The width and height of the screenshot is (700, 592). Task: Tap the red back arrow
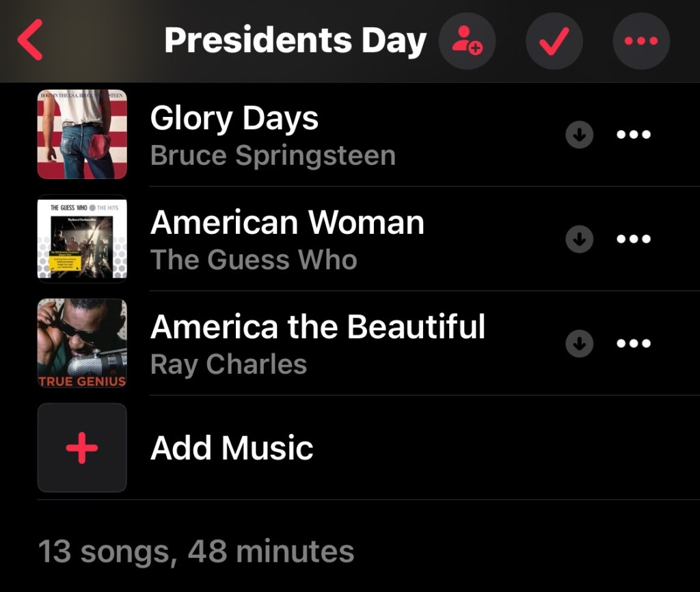pos(30,40)
